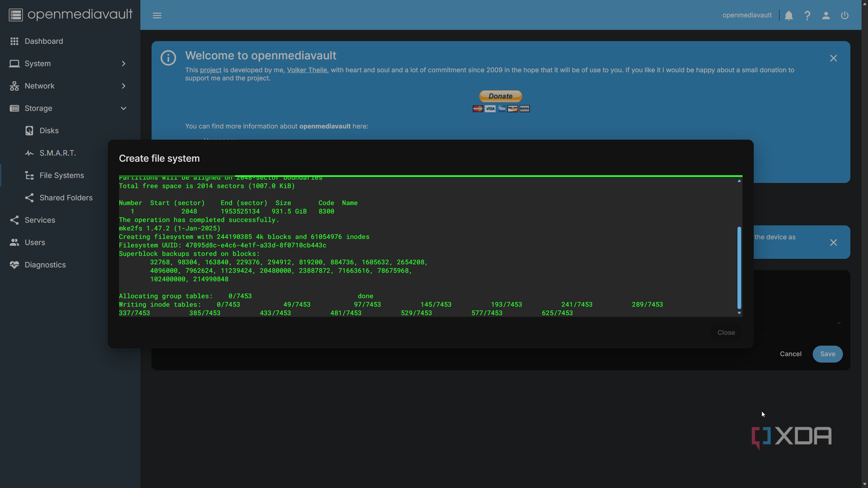Click the Users people icon

coord(14,242)
